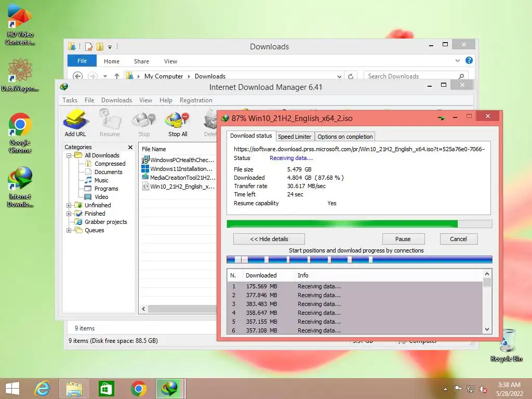Open the Recycle Bin desktop icon

click(507, 345)
